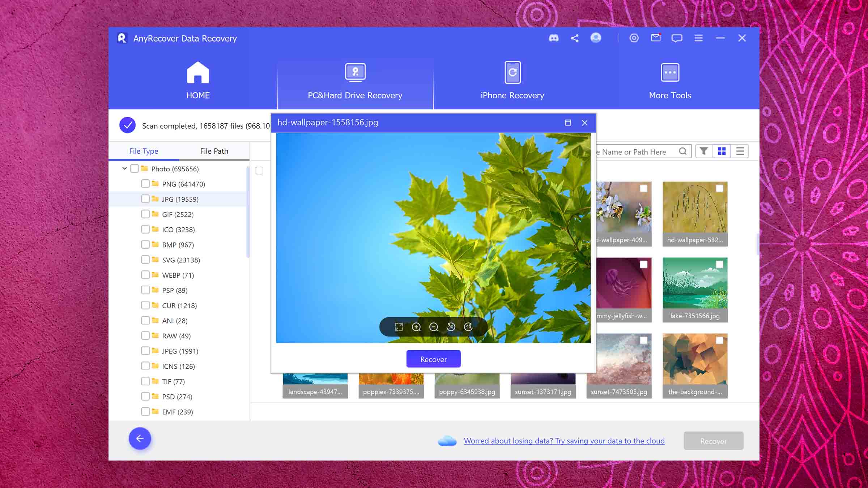Select the JPEG (1991) folder
The width and height of the screenshot is (868, 488).
(180, 351)
